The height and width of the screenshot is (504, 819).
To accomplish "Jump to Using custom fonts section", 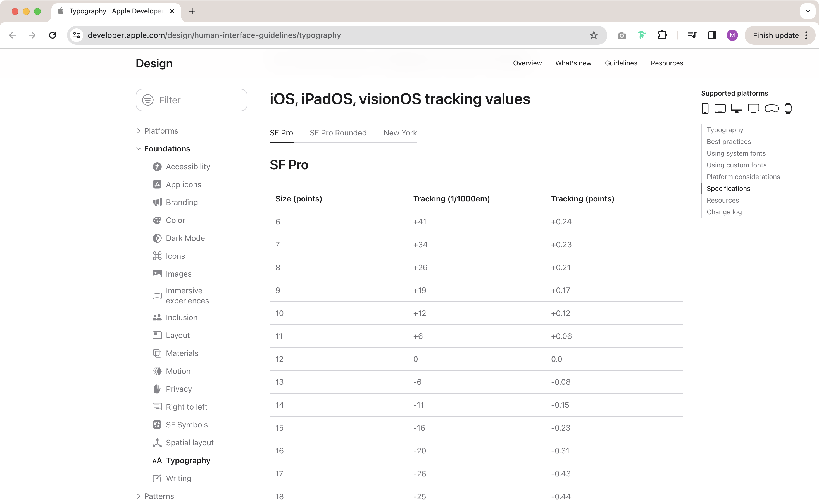I will tap(736, 165).
